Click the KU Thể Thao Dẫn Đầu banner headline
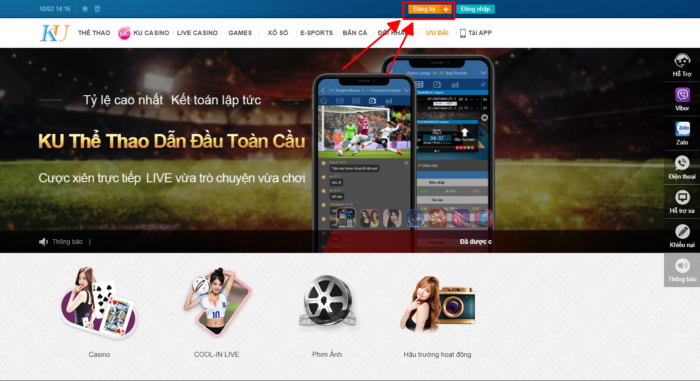Viewport: 700px width, 381px height. [x=172, y=141]
